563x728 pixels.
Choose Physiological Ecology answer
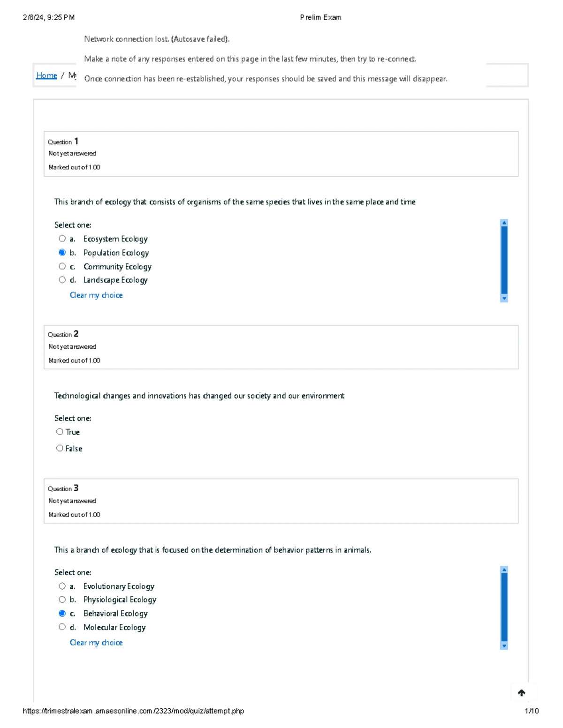(62, 600)
